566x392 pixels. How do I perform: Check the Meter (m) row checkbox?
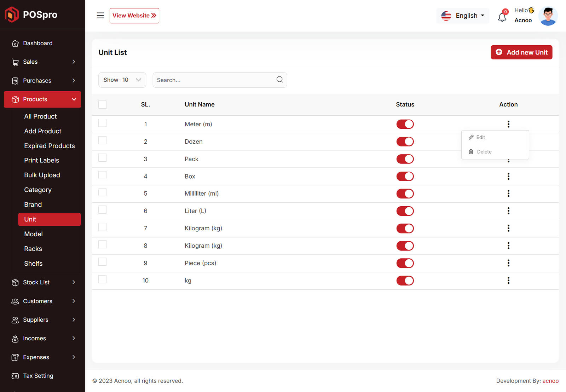pos(102,123)
